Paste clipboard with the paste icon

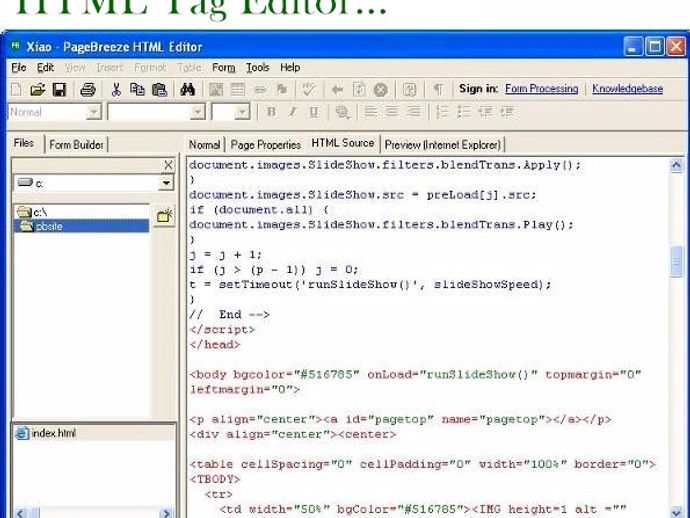pos(159,90)
